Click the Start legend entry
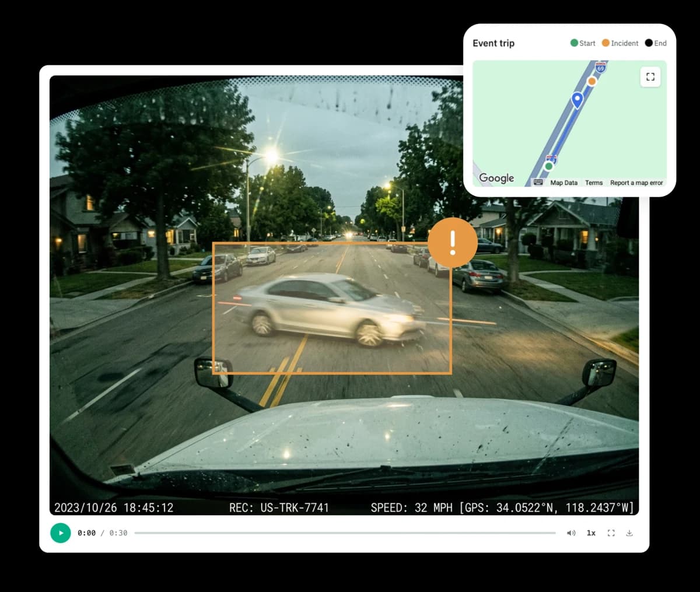The height and width of the screenshot is (592, 700). click(583, 43)
